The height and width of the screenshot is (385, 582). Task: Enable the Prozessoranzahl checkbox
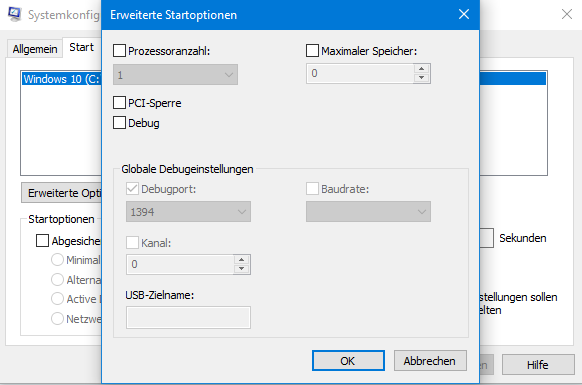click(x=119, y=50)
